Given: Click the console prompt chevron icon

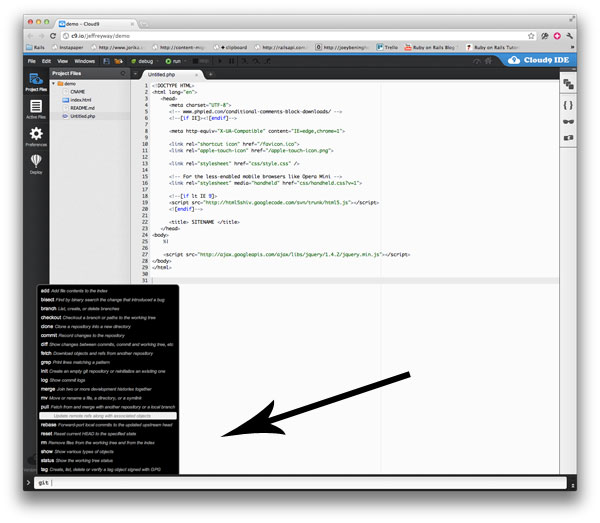Looking at the screenshot, I should (x=28, y=483).
